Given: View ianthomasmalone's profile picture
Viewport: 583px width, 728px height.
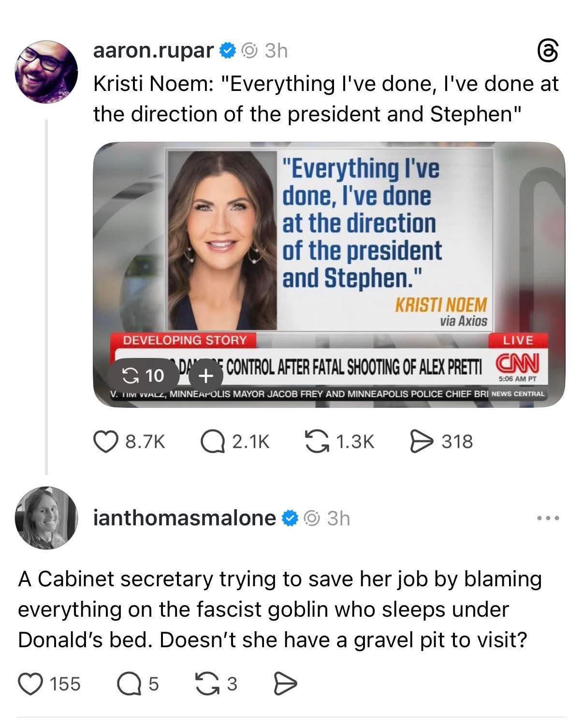Looking at the screenshot, I should [46, 518].
